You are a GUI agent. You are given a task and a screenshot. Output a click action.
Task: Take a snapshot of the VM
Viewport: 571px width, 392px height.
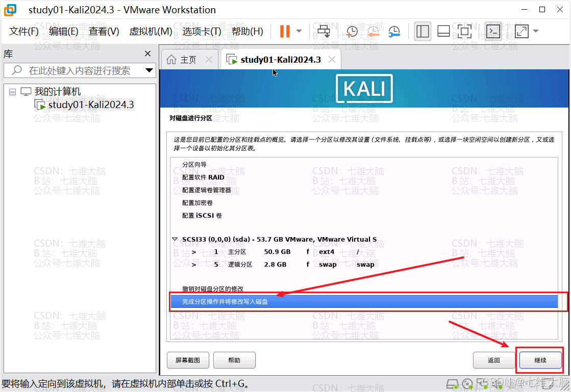click(x=352, y=32)
